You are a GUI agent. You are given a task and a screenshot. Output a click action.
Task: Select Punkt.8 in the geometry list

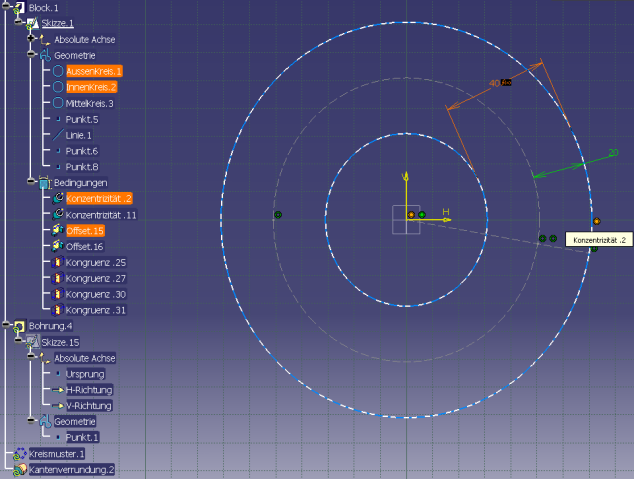pos(82,167)
